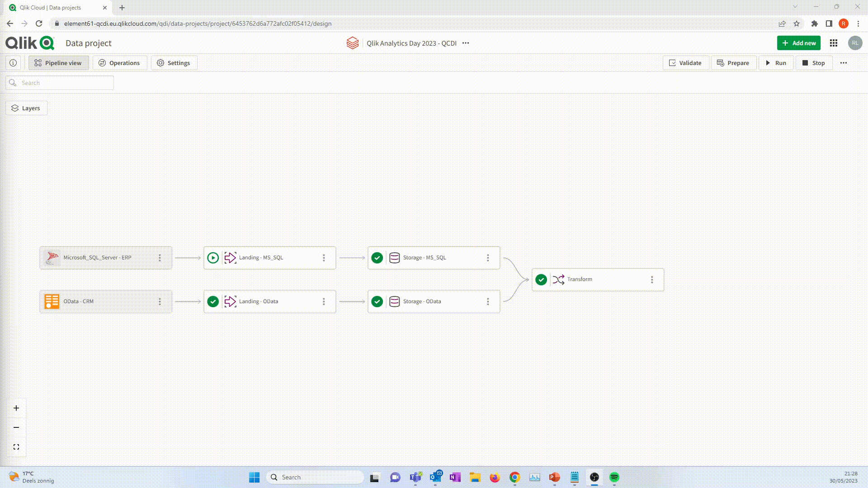The image size is (868, 488).
Task: Open Storage - OData options menu
Action: tap(488, 301)
